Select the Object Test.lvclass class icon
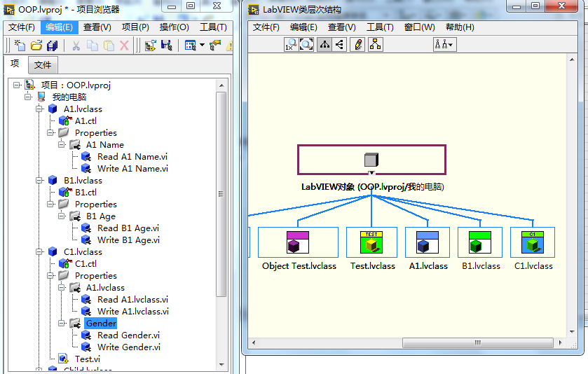Screen dimensions: 588x374 pyautogui.click(x=298, y=242)
